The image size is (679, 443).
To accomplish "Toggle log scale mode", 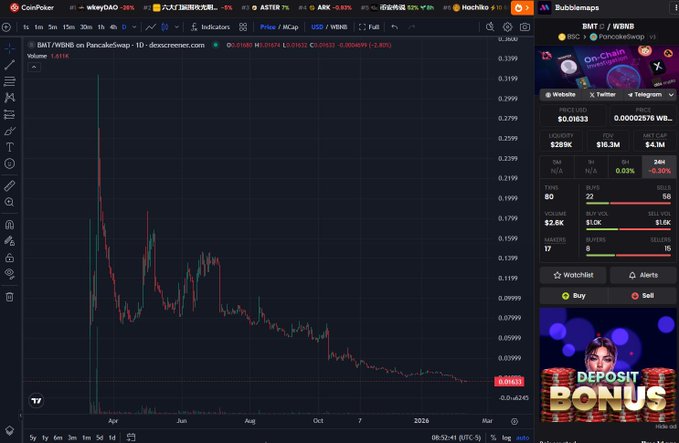I will coord(506,438).
